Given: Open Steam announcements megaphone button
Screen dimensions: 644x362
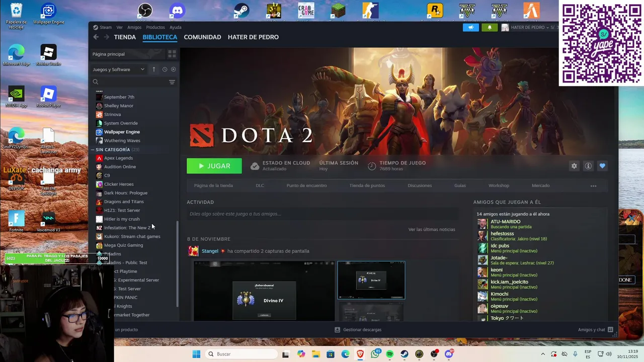Looking at the screenshot, I should point(471,28).
